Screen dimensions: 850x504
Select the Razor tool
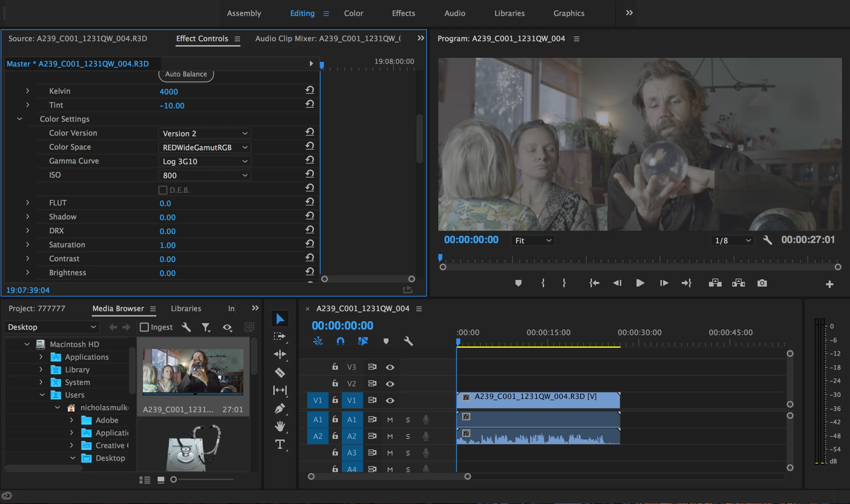(280, 373)
